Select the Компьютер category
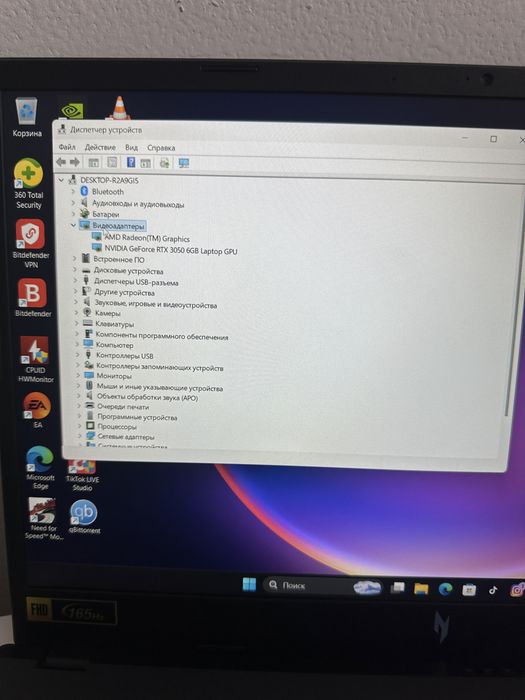This screenshot has width=525, height=700. pyautogui.click(x=115, y=346)
